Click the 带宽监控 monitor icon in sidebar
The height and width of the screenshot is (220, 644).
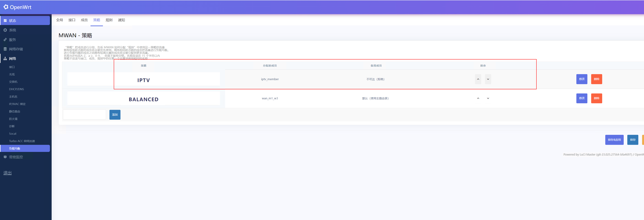pos(5,157)
